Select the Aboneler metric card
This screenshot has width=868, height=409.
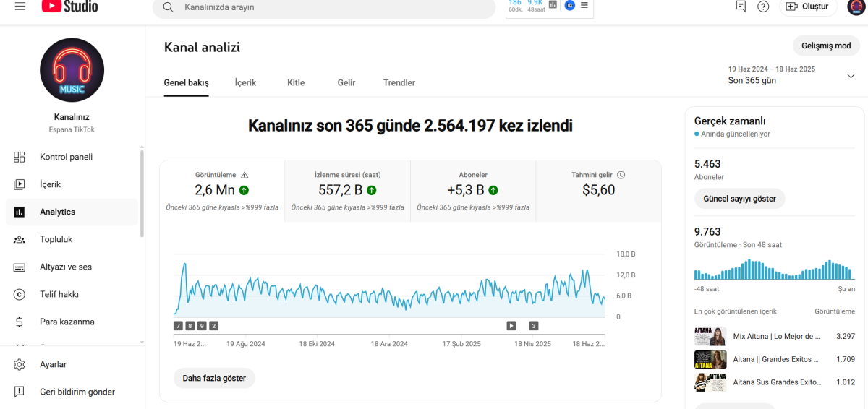473,191
